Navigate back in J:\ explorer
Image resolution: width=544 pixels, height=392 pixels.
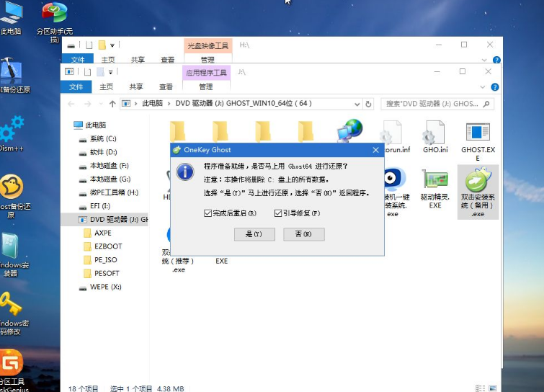[71, 104]
